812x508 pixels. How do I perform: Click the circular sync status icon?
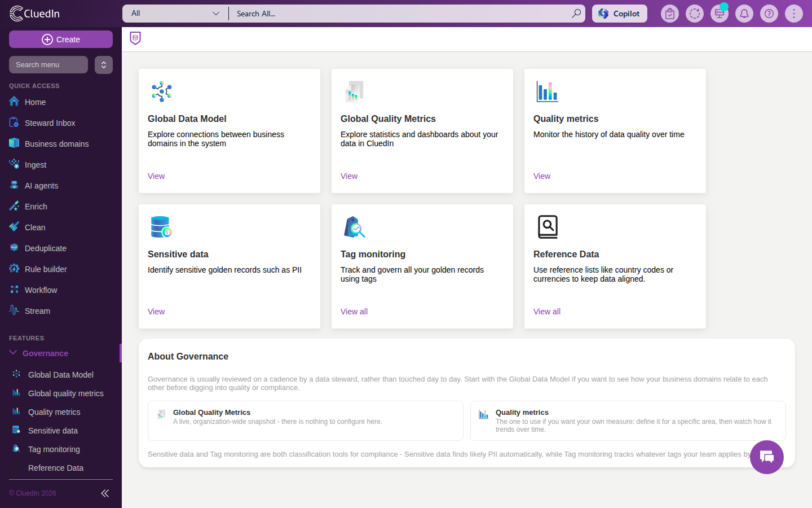pos(695,14)
